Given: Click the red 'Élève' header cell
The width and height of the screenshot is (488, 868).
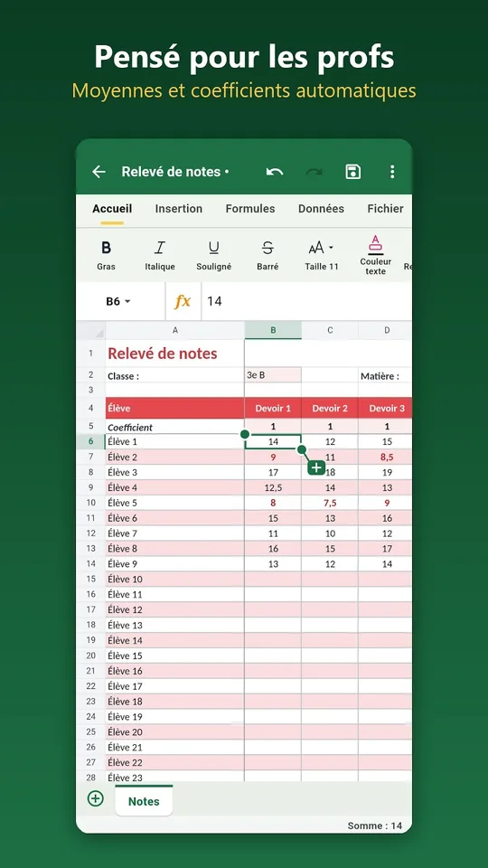Looking at the screenshot, I should pos(174,409).
